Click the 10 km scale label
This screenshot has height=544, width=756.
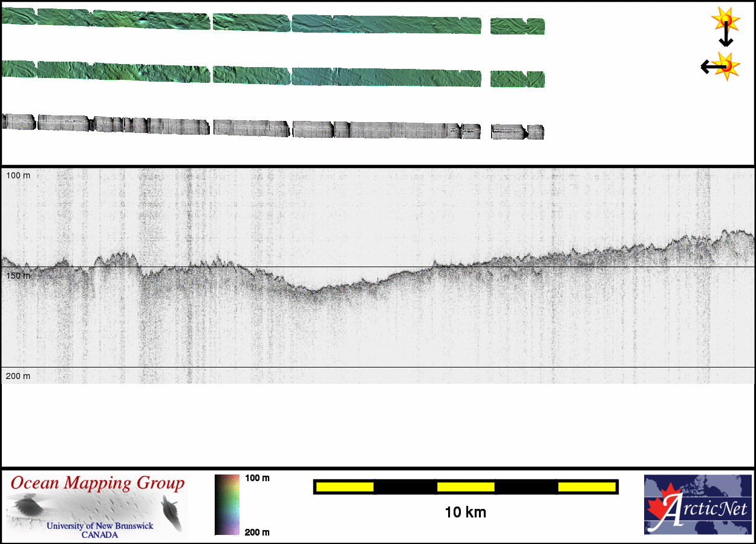465,513
